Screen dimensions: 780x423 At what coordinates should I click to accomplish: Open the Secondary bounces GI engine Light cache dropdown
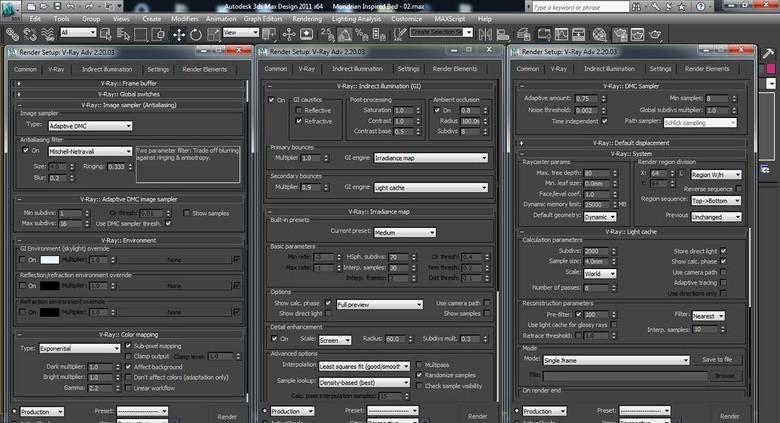[431, 188]
